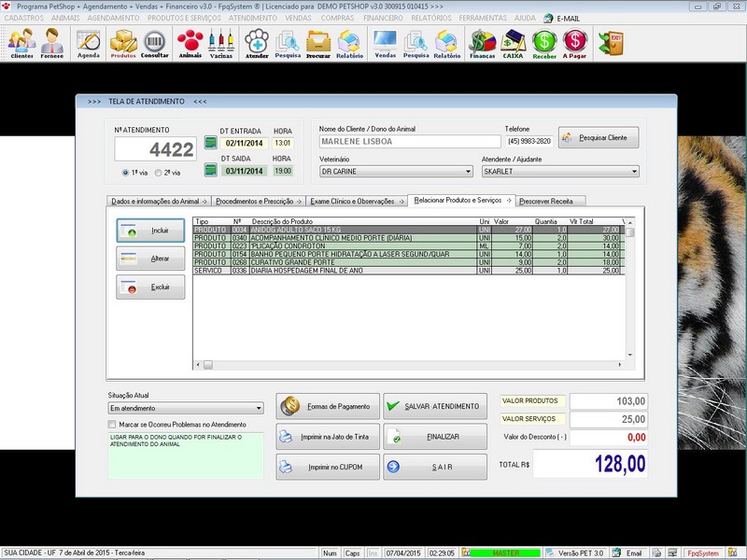Viewport: 747px width, 560px height.
Task: Select the 2ª via radio button
Action: (x=159, y=173)
